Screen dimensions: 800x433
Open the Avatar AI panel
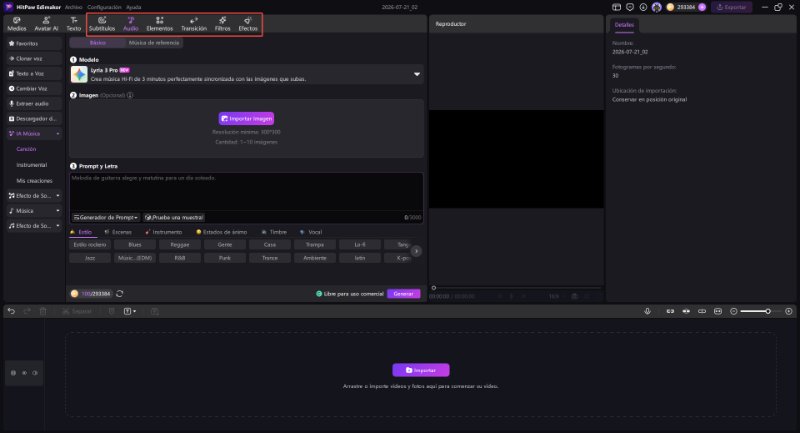click(46, 24)
